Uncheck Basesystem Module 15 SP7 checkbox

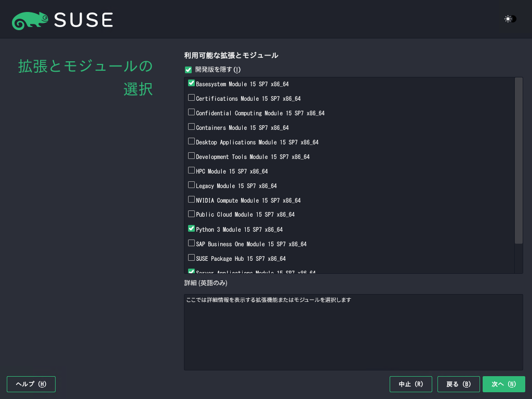pyautogui.click(x=192, y=83)
